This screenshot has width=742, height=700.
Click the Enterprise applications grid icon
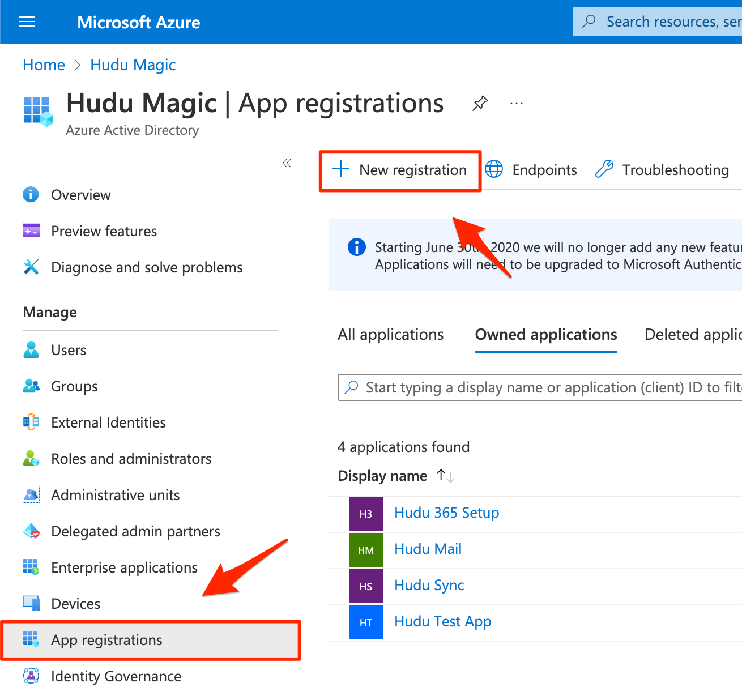31,567
